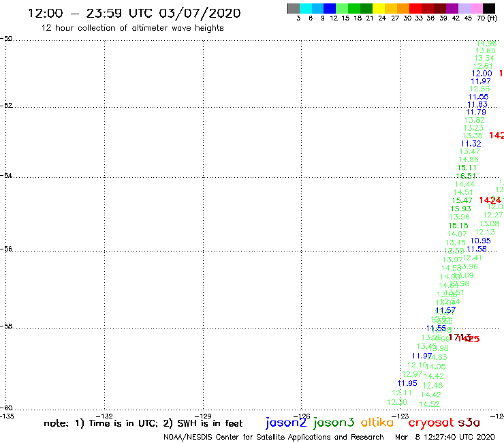
Task: Click the blue wave height value 10.95
Action: [481, 241]
